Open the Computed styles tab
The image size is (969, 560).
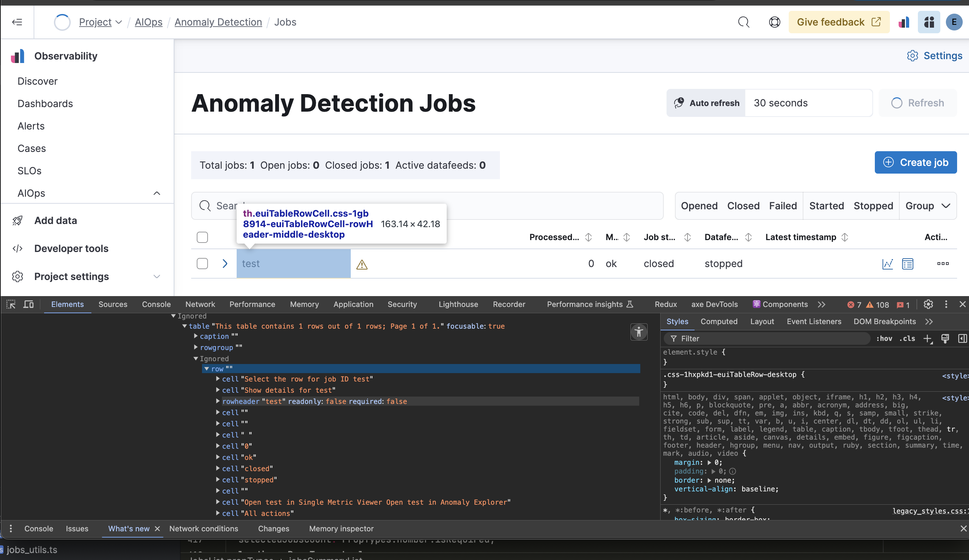pos(719,322)
